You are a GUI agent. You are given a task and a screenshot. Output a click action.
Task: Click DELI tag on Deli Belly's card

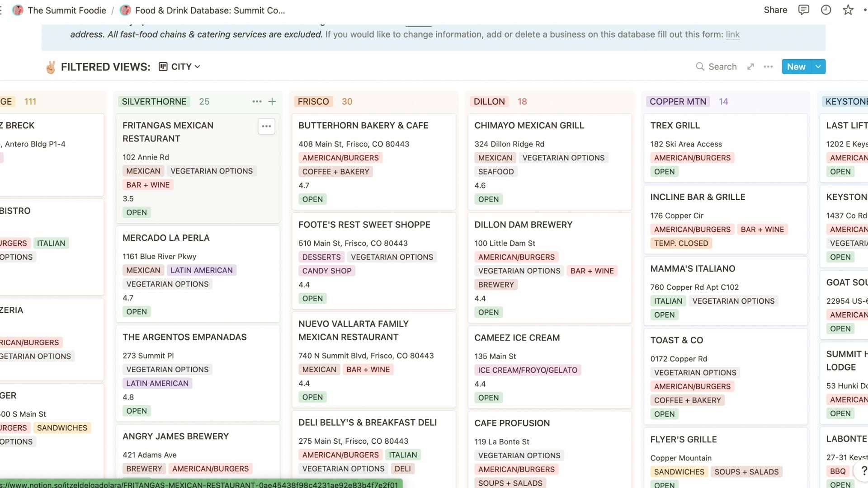coord(402,469)
